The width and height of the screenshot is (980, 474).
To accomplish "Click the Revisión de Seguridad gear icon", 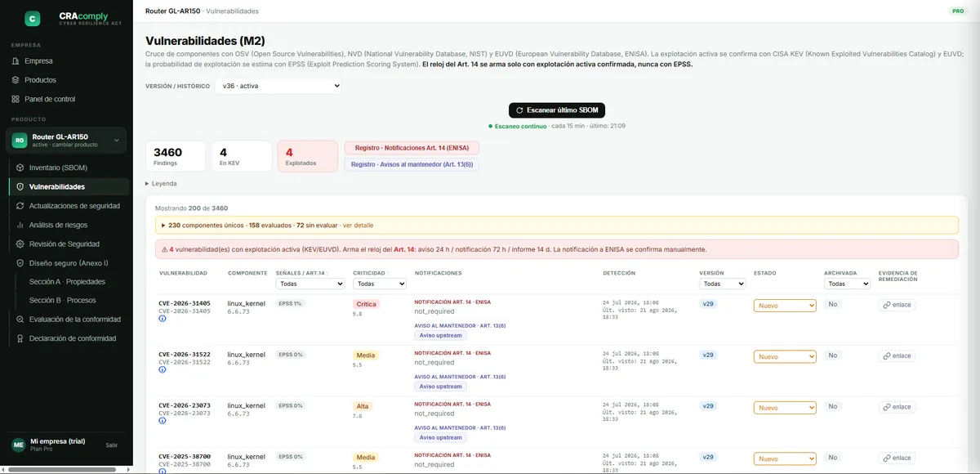I will coord(20,244).
